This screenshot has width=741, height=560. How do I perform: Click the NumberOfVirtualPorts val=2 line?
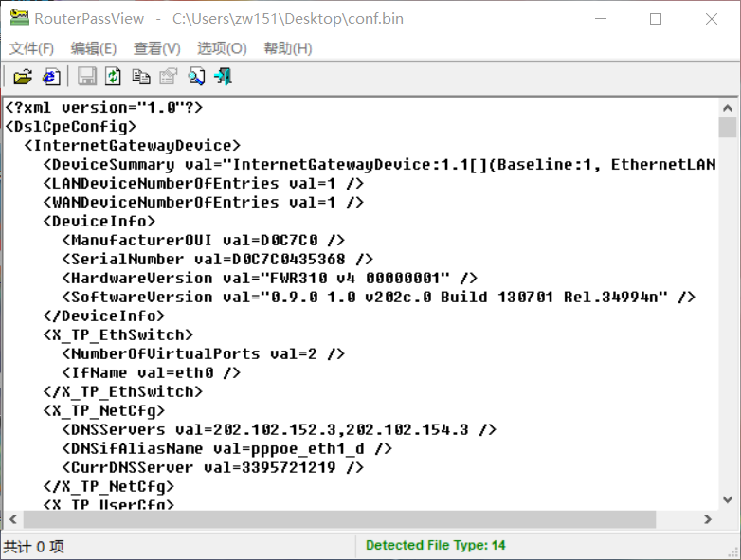(203, 354)
